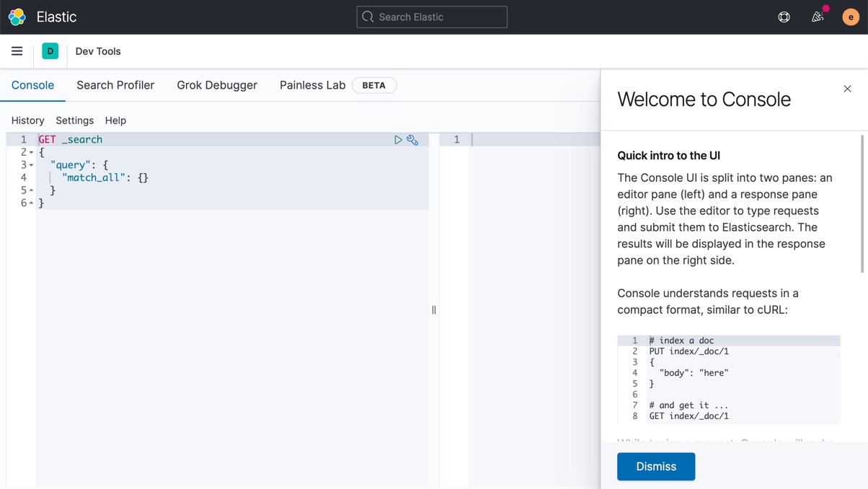Click the "body": "here" example line
Screen dimensions: 868x489
pos(694,373)
